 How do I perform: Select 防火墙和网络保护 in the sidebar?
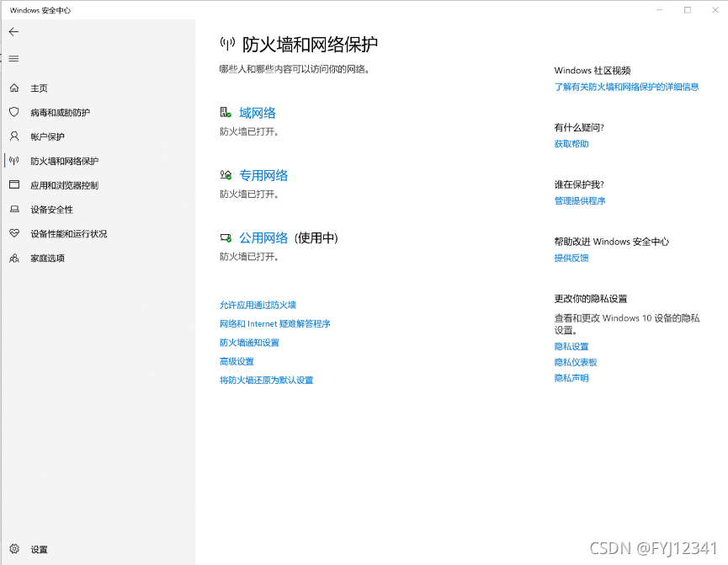point(65,161)
